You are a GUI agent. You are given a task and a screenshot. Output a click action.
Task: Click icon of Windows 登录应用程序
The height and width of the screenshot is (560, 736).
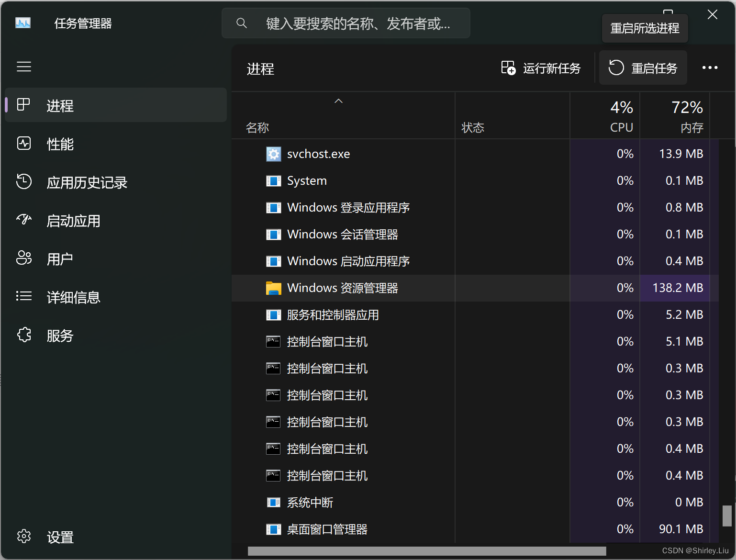click(274, 208)
